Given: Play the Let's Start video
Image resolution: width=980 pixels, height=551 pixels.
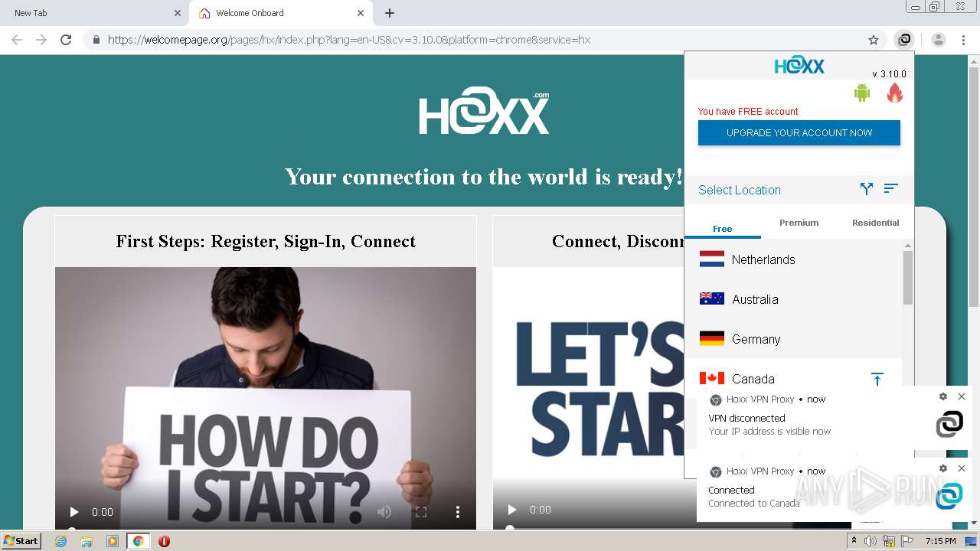Looking at the screenshot, I should [x=512, y=510].
